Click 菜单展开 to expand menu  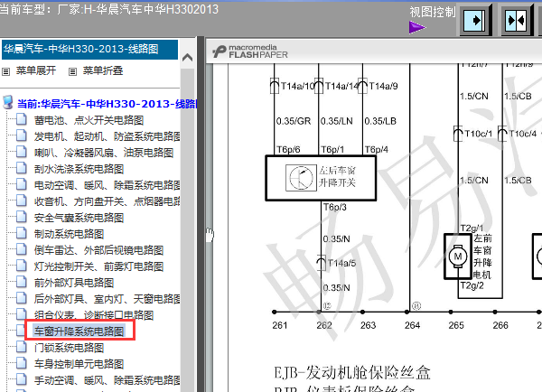coord(36,70)
